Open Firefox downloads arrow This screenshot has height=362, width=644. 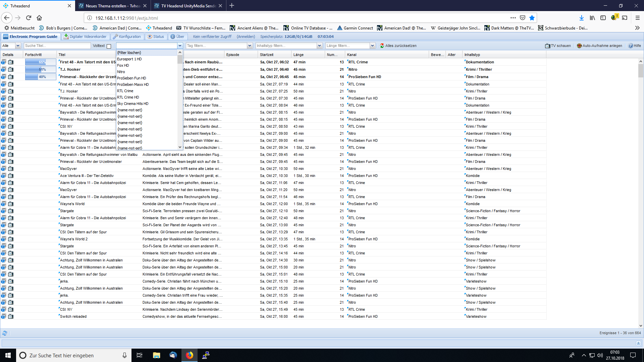pyautogui.click(x=582, y=18)
